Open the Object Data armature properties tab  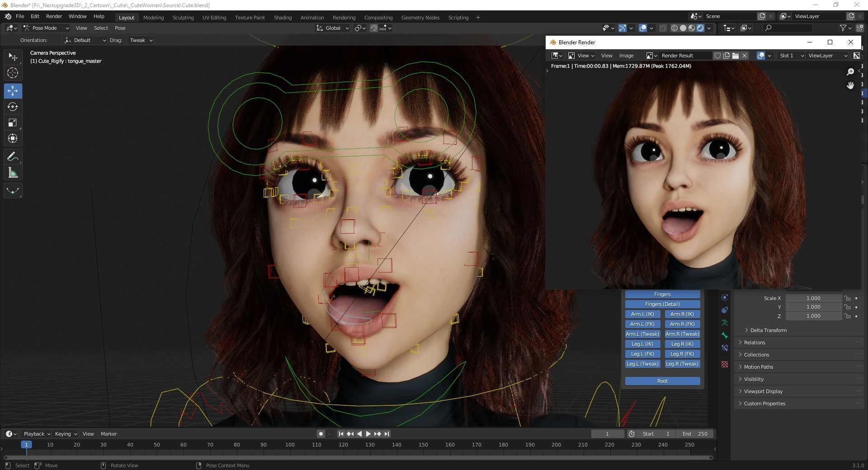point(725,323)
